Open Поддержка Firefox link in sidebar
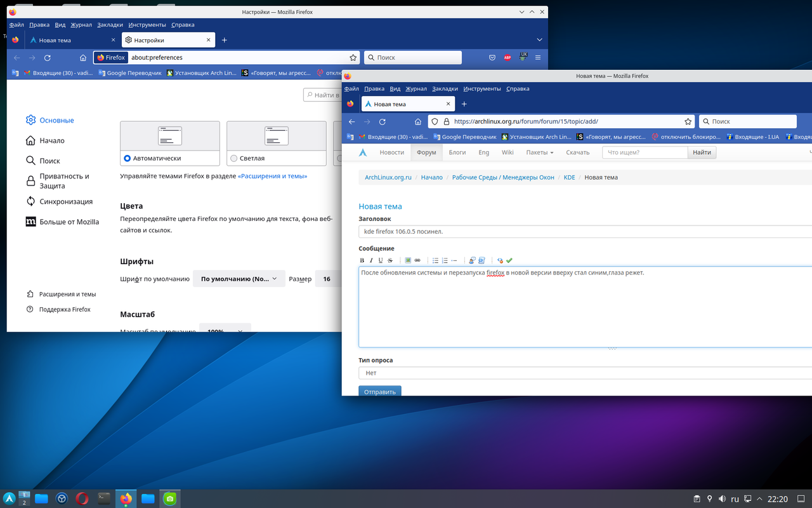Image resolution: width=812 pixels, height=508 pixels. [x=58, y=309]
